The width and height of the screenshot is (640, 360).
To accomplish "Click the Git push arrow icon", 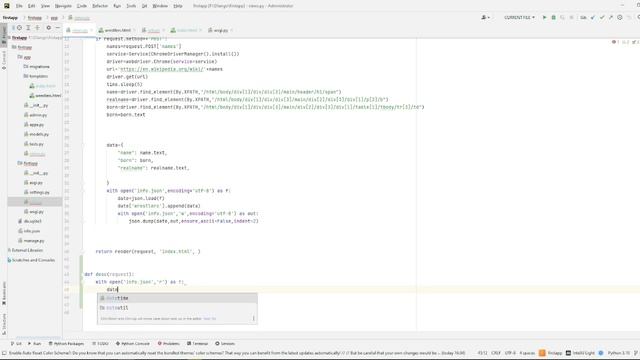I will coord(611,18).
